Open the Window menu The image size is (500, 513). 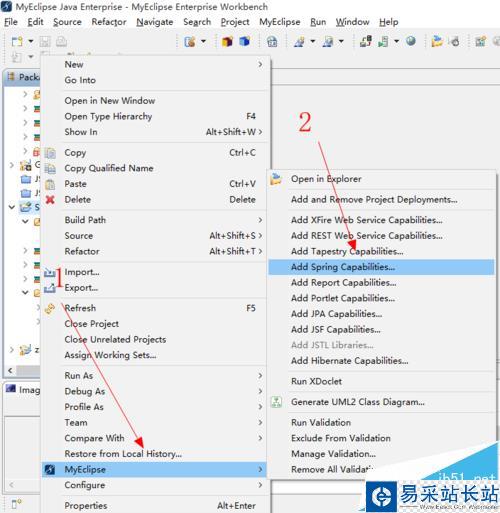point(352,22)
